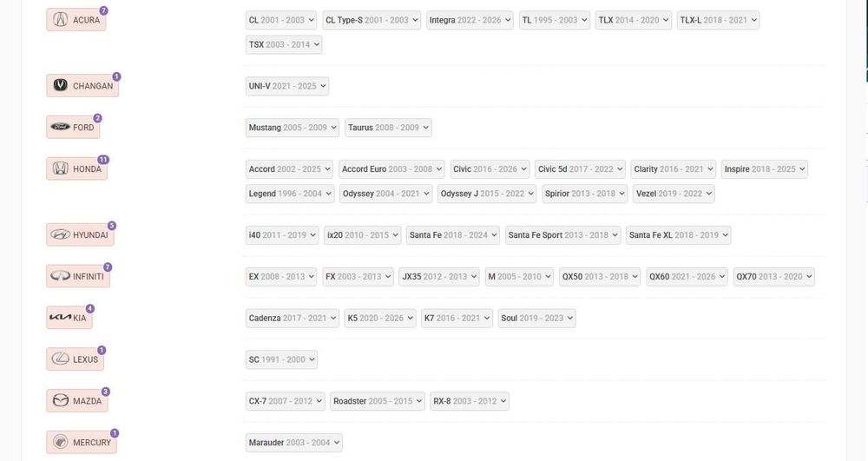Open the Roadster 2005-2015 dropdown
This screenshot has height=461, width=868.
(378, 401)
